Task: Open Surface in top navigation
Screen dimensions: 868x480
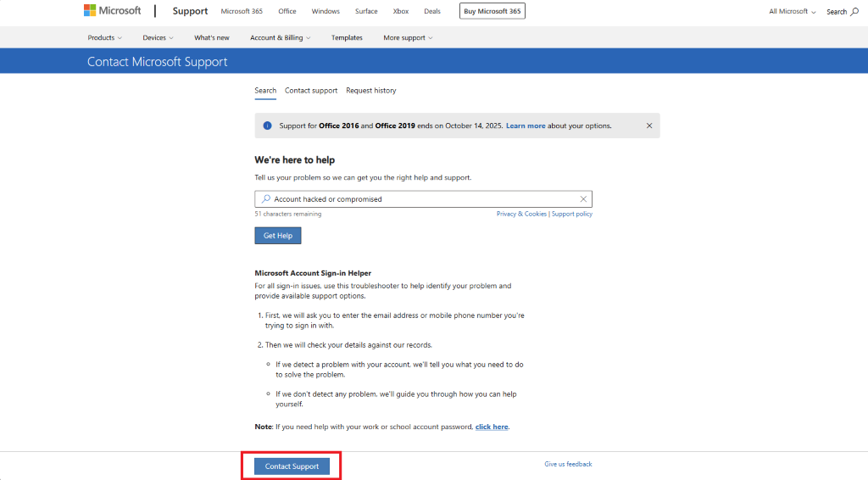Action: tap(366, 11)
